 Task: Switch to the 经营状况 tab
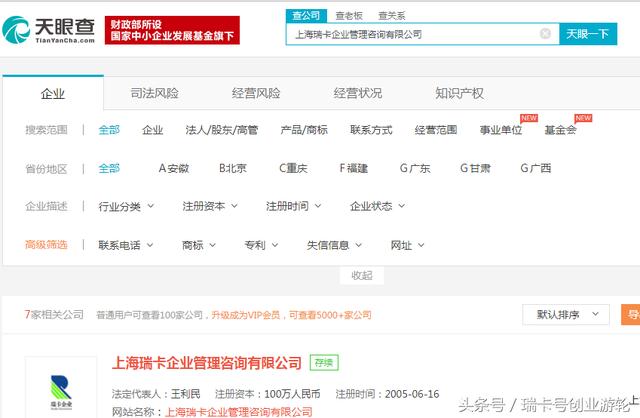click(x=358, y=93)
